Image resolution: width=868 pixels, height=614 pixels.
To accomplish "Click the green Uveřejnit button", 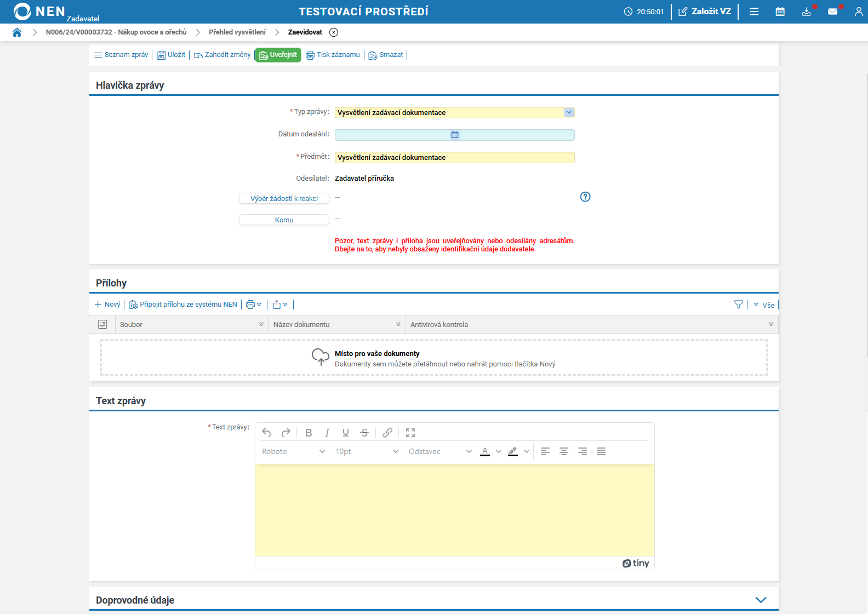I will [x=278, y=55].
